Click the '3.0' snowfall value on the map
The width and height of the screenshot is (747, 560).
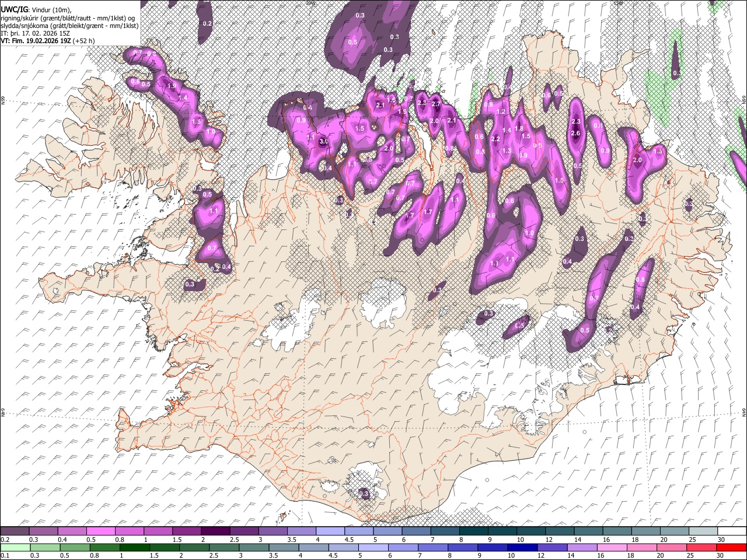pyautogui.click(x=323, y=142)
